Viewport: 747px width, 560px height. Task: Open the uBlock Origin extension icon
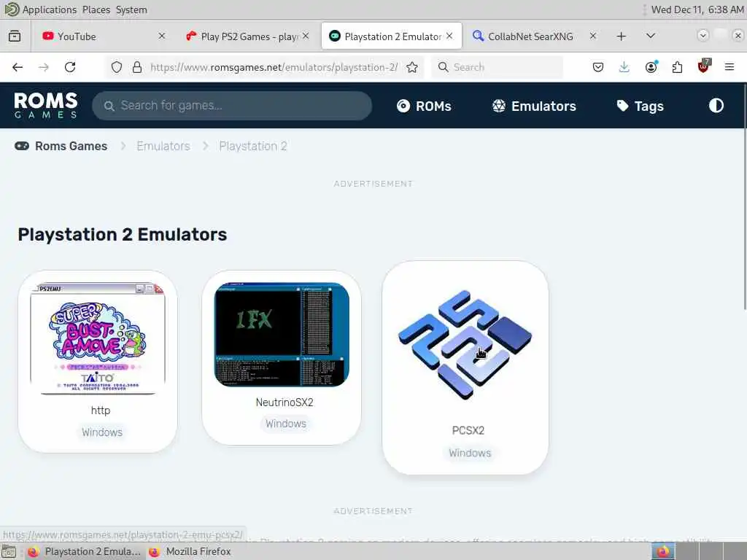point(704,66)
